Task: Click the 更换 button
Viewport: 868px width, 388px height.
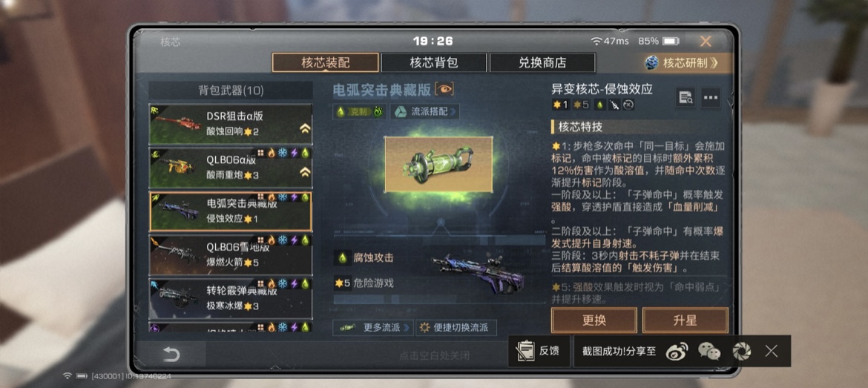Action: pos(594,321)
